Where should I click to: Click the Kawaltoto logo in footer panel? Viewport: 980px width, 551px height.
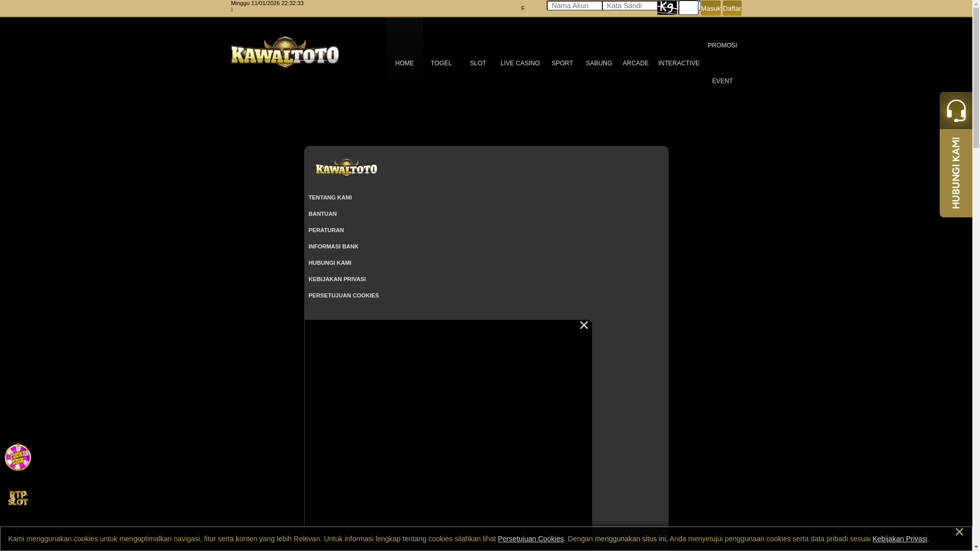point(346,167)
